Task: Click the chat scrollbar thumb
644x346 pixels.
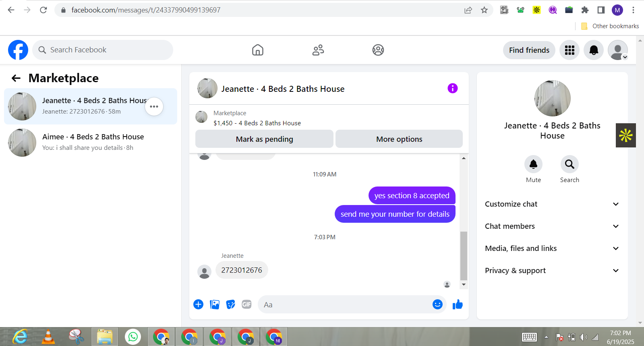Action: [x=464, y=256]
